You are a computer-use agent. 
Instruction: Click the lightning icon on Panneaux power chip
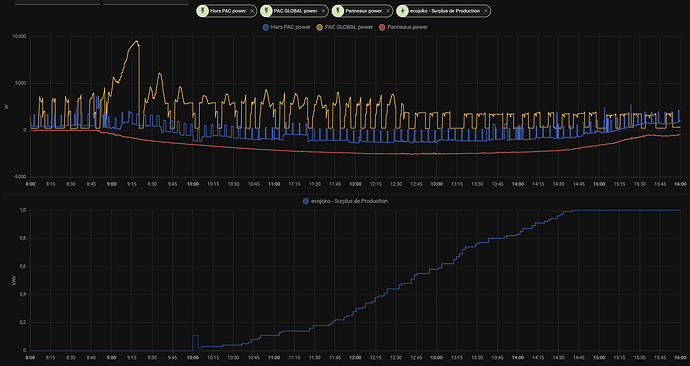pyautogui.click(x=338, y=11)
